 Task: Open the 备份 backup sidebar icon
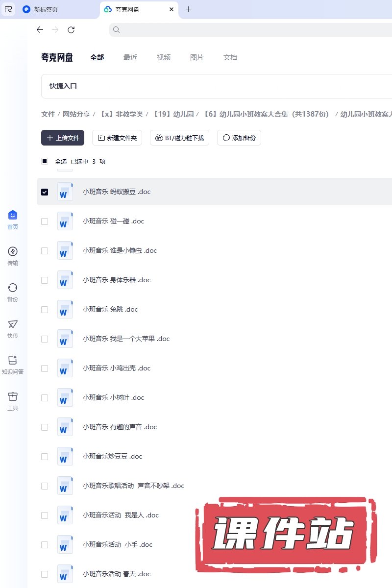13,292
